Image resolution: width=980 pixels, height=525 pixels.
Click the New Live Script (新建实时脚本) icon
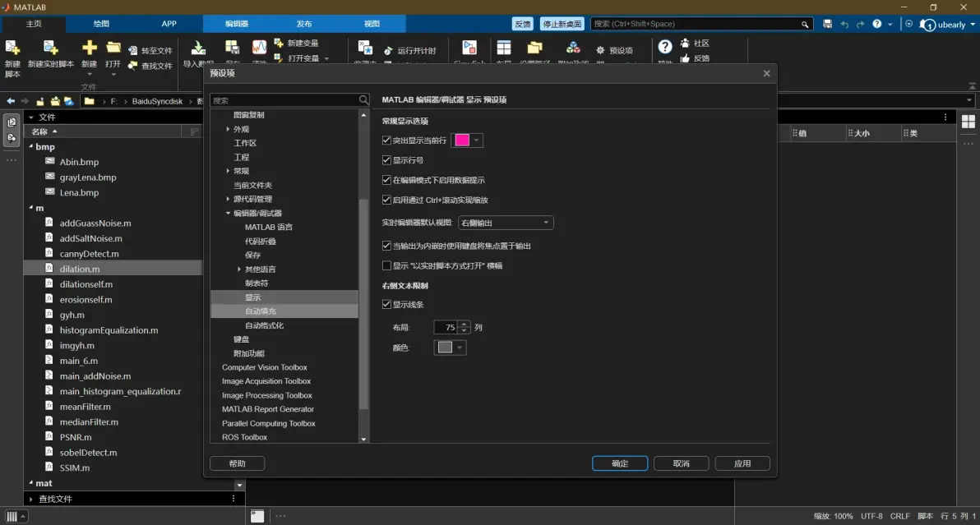(x=50, y=48)
